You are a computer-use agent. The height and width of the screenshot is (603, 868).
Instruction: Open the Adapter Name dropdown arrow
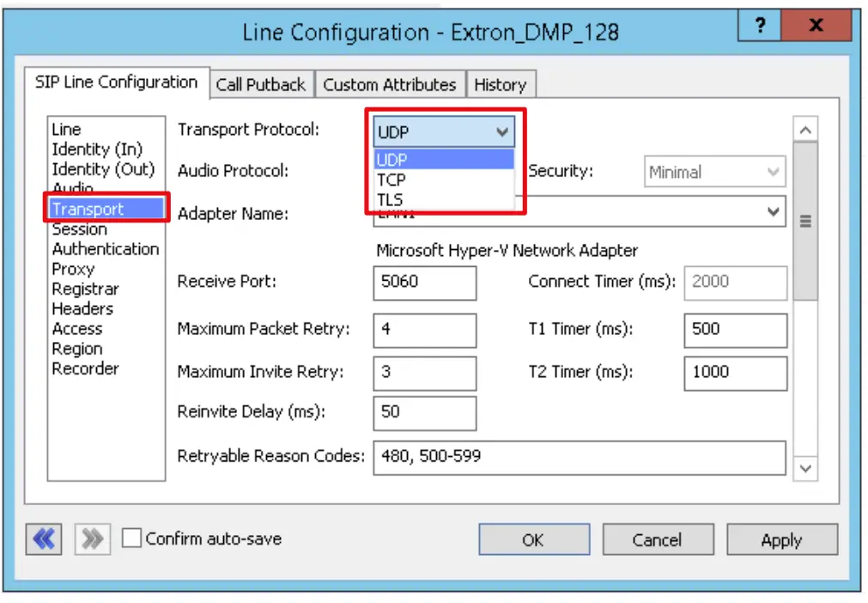coord(774,211)
